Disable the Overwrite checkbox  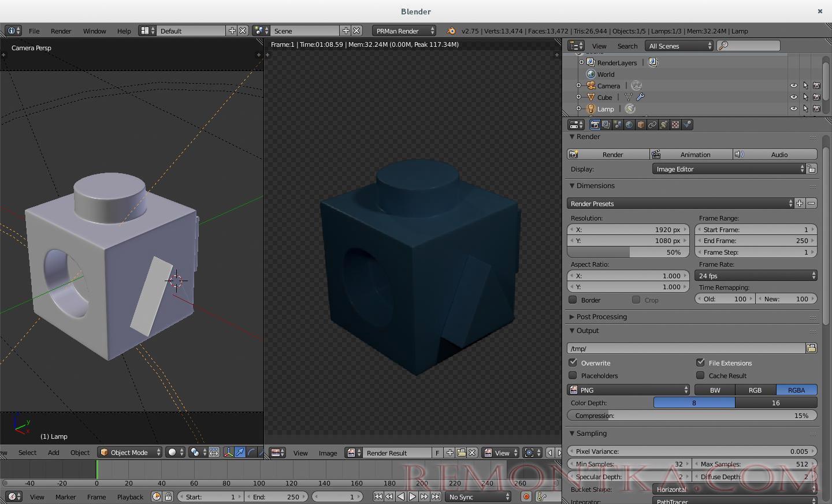coord(573,363)
